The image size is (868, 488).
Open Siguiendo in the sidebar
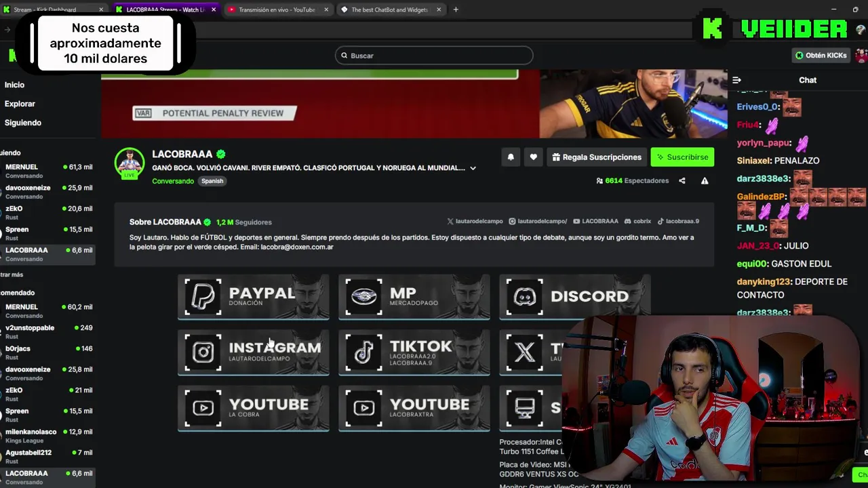tap(23, 123)
